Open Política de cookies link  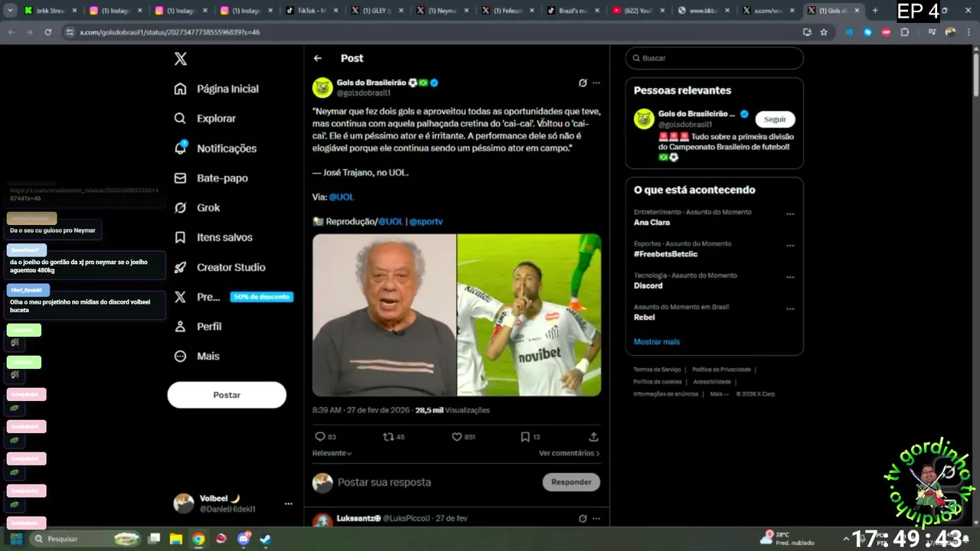point(657,382)
